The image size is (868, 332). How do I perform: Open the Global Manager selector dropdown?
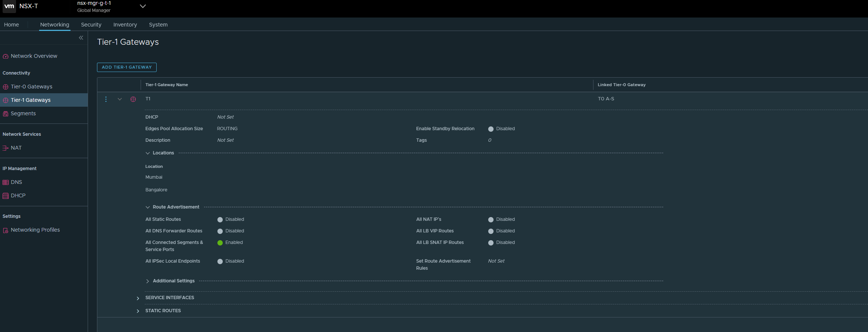pos(142,6)
